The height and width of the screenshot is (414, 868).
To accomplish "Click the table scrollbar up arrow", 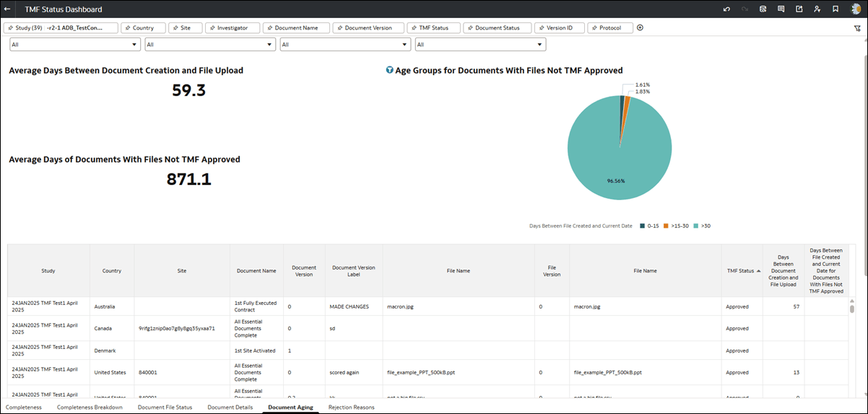I will 852,301.
